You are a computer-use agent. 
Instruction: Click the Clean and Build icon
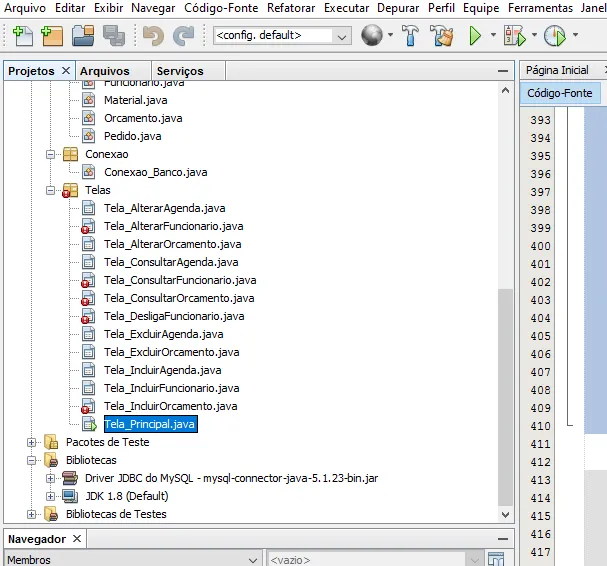(442, 36)
